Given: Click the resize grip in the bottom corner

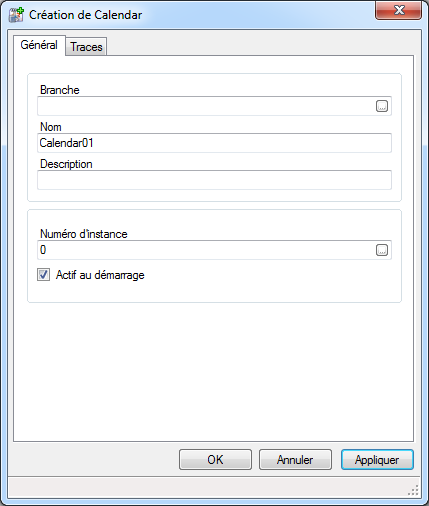Looking at the screenshot, I should [413, 490].
